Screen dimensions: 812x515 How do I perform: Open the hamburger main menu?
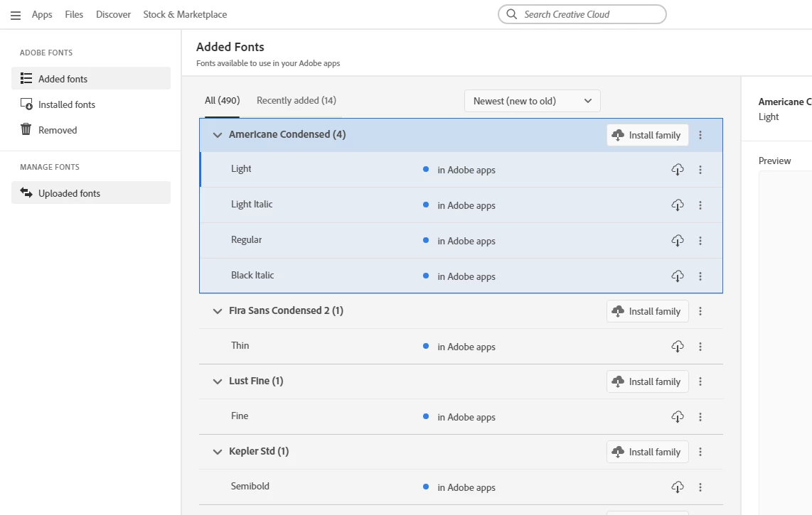[x=16, y=15]
